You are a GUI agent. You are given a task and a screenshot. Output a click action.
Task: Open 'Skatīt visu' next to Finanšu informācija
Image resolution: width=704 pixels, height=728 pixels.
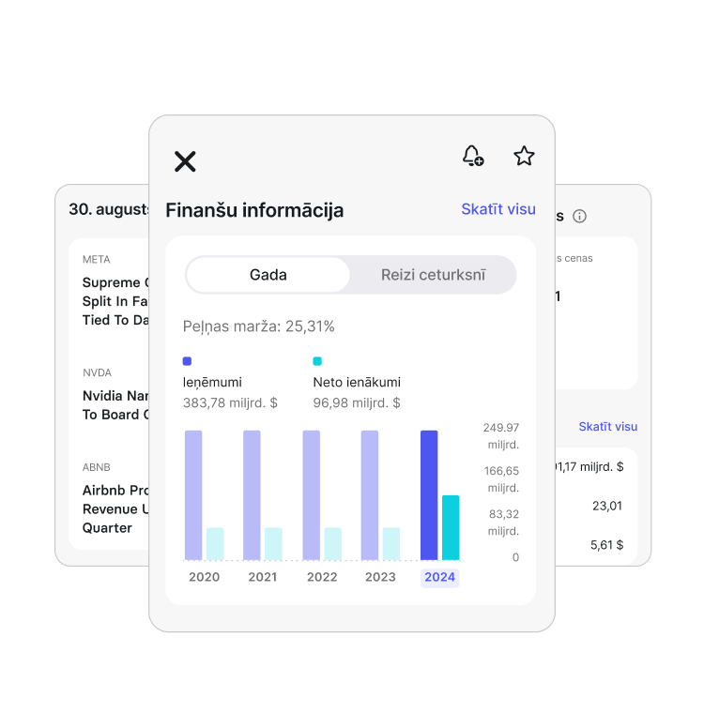498,209
